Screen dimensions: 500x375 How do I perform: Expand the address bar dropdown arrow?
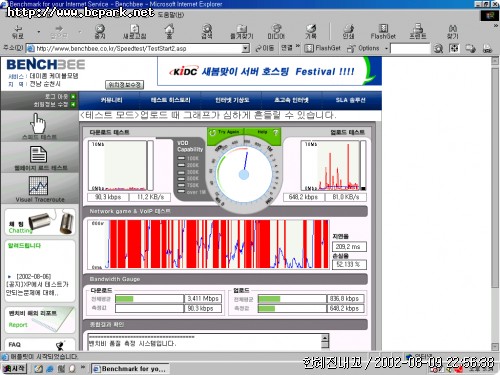[x=246, y=48]
